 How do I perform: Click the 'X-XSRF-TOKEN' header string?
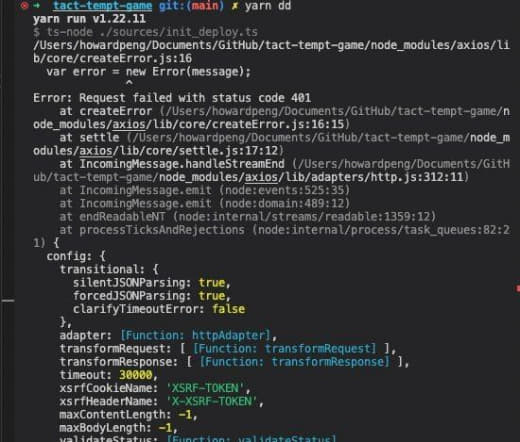pyautogui.click(x=212, y=401)
